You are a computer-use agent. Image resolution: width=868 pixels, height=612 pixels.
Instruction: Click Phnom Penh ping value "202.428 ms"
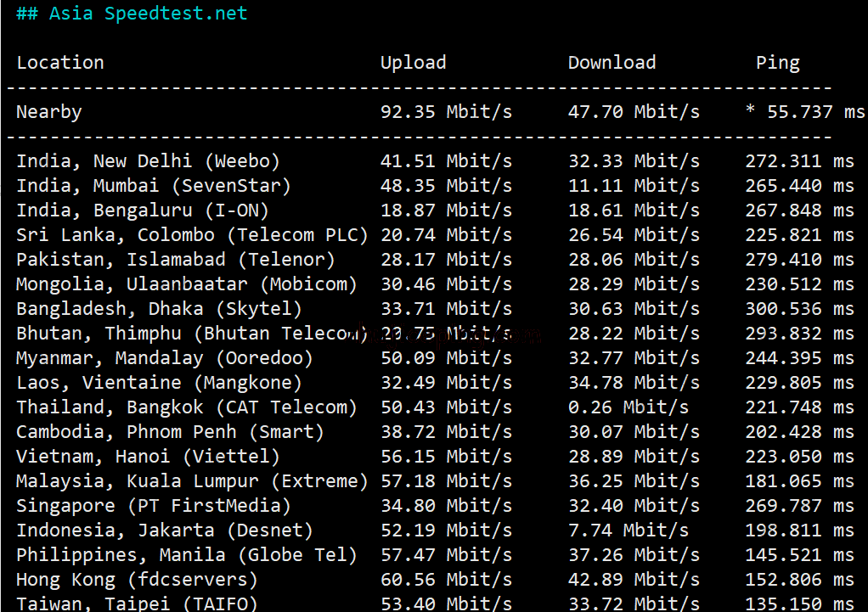tap(799, 432)
